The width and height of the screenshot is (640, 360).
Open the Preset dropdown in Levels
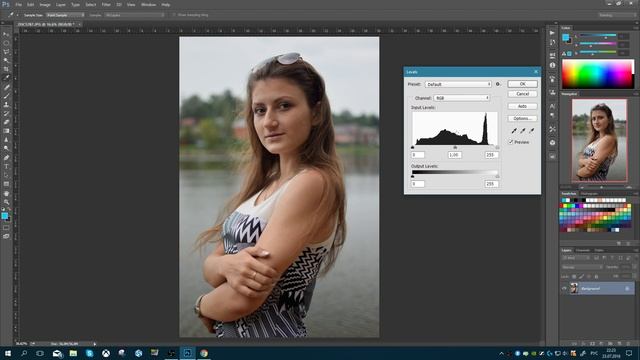pyautogui.click(x=458, y=84)
